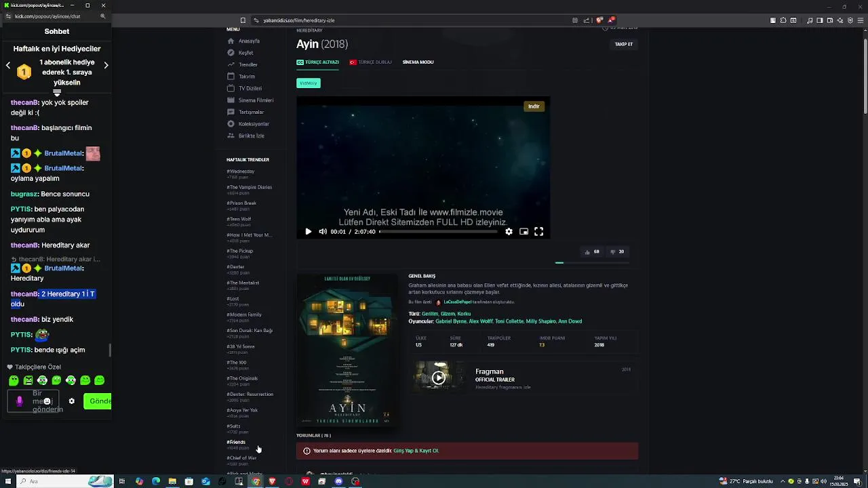Click the Gönder send button in chat
The width and height of the screenshot is (868, 488).
(98, 401)
